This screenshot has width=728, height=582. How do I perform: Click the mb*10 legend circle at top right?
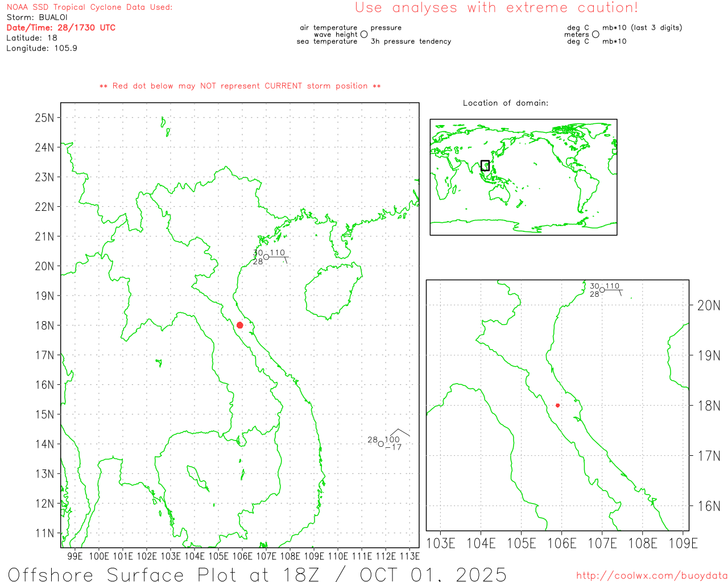595,34
